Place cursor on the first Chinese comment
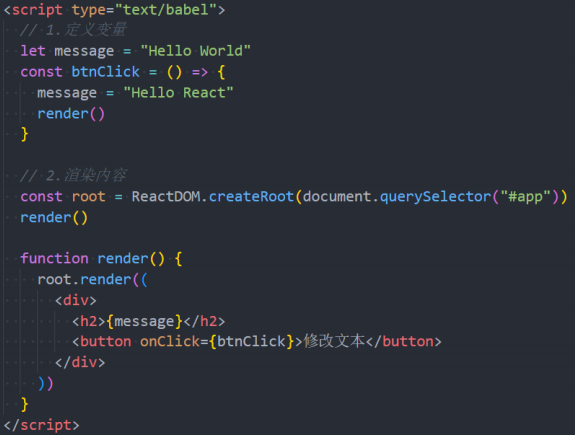 tap(73, 30)
